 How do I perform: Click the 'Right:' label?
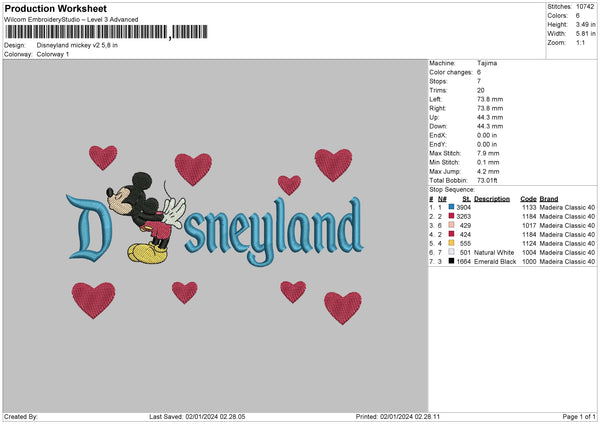tap(437, 108)
